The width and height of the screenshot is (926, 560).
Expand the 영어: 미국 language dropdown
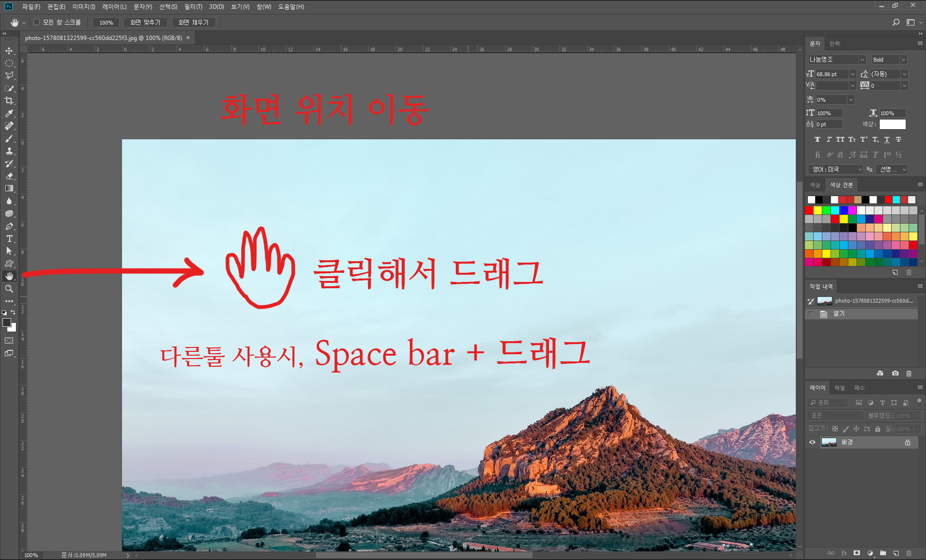pos(859,170)
